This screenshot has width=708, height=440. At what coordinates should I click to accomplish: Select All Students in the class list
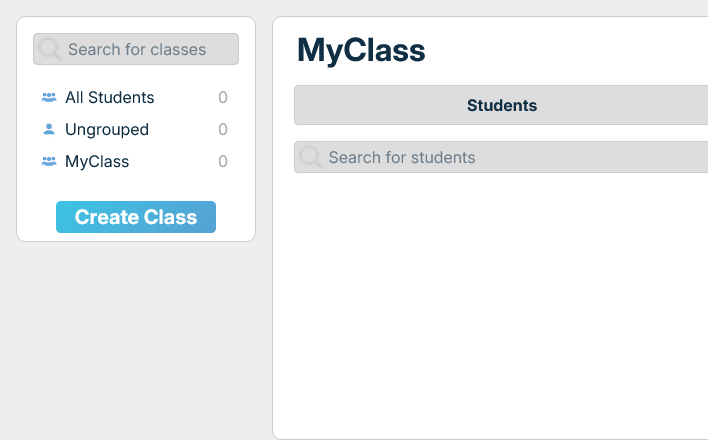pyautogui.click(x=110, y=98)
